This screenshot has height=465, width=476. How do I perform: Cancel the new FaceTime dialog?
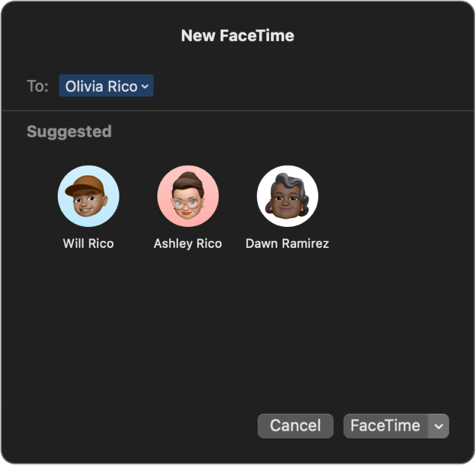tap(295, 426)
